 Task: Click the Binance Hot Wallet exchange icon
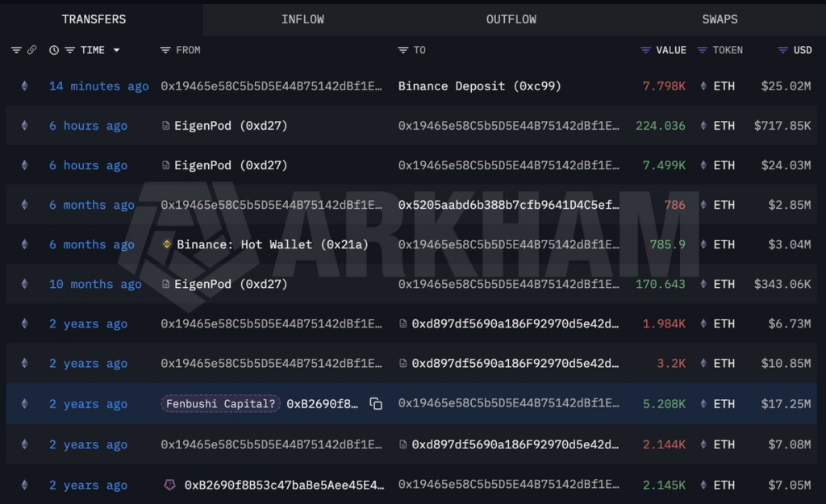[x=169, y=244]
